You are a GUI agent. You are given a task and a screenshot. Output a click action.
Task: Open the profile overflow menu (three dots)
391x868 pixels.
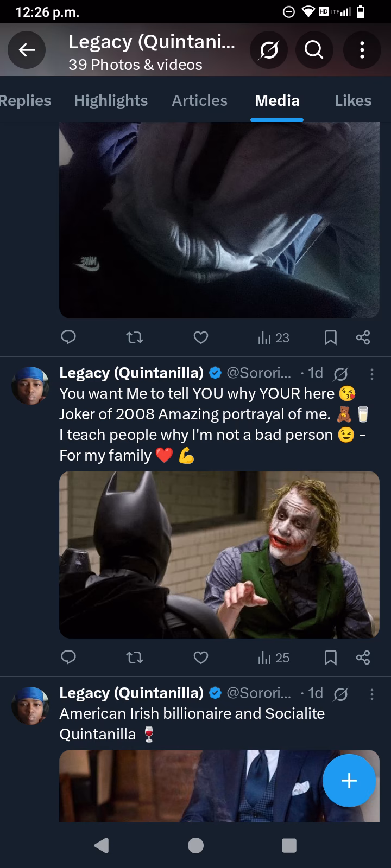[x=362, y=50]
